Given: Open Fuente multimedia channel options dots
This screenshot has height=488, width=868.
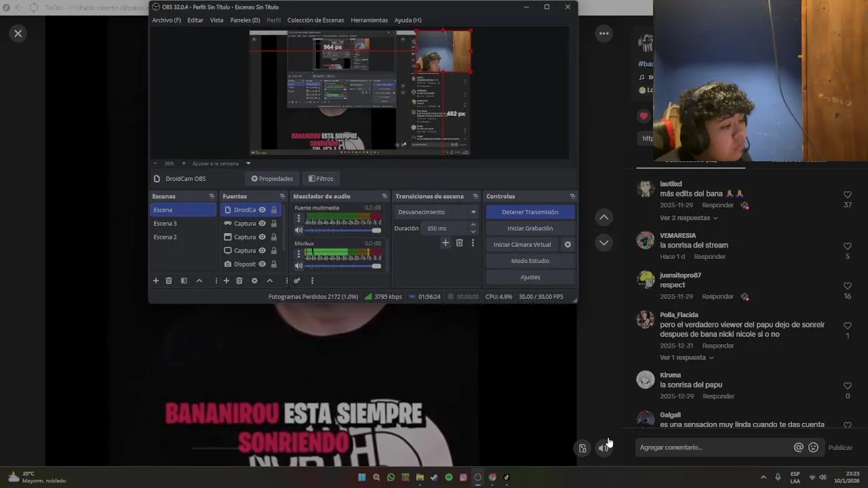Looking at the screenshot, I should [x=298, y=218].
